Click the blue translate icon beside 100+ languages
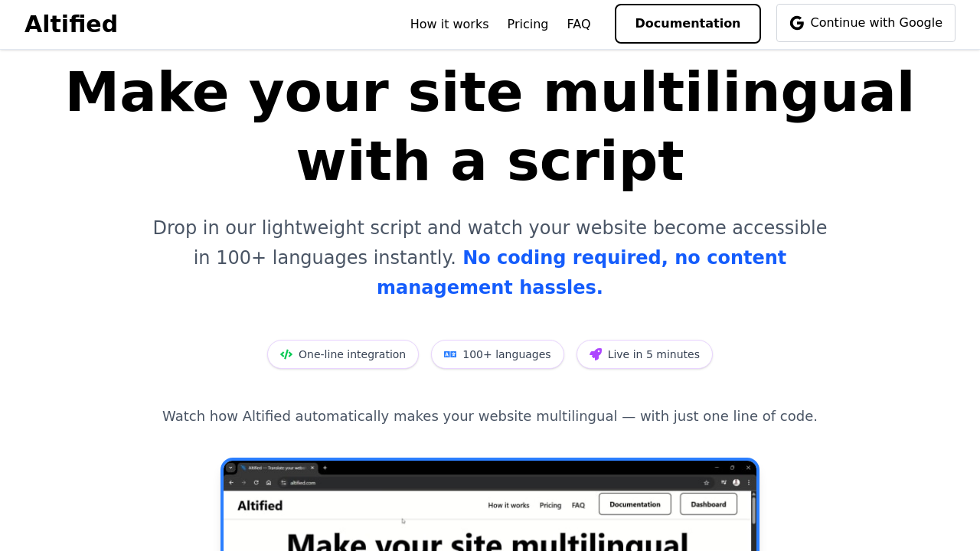The width and height of the screenshot is (980, 551). [x=450, y=354]
